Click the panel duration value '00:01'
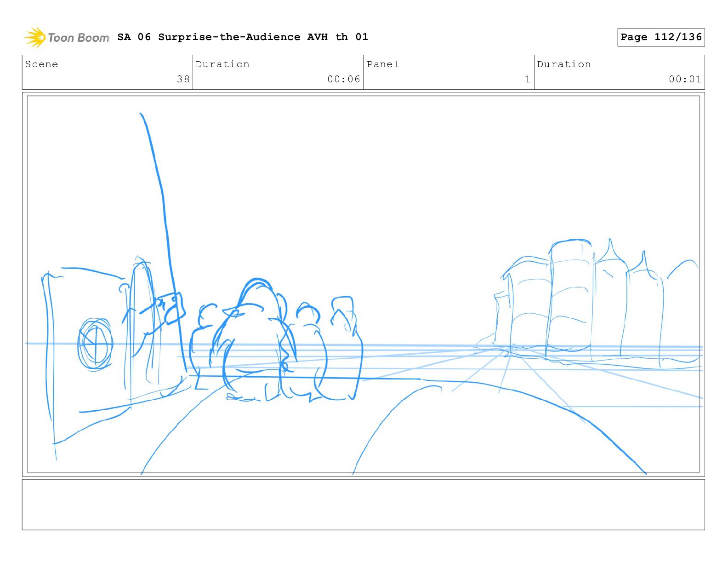Viewport: 728px width, 563px height. coord(685,79)
